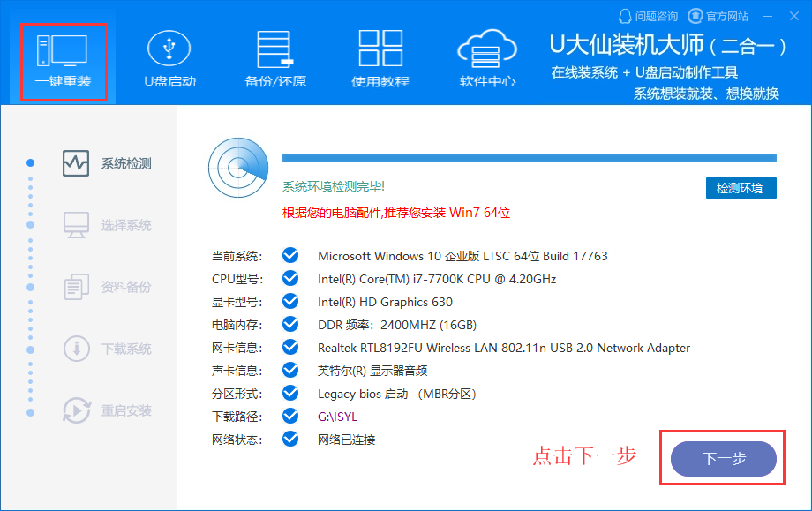Viewport: 812px width, 511px height.
Task: Click the 声卡信息 check mark
Action: pyautogui.click(x=290, y=370)
